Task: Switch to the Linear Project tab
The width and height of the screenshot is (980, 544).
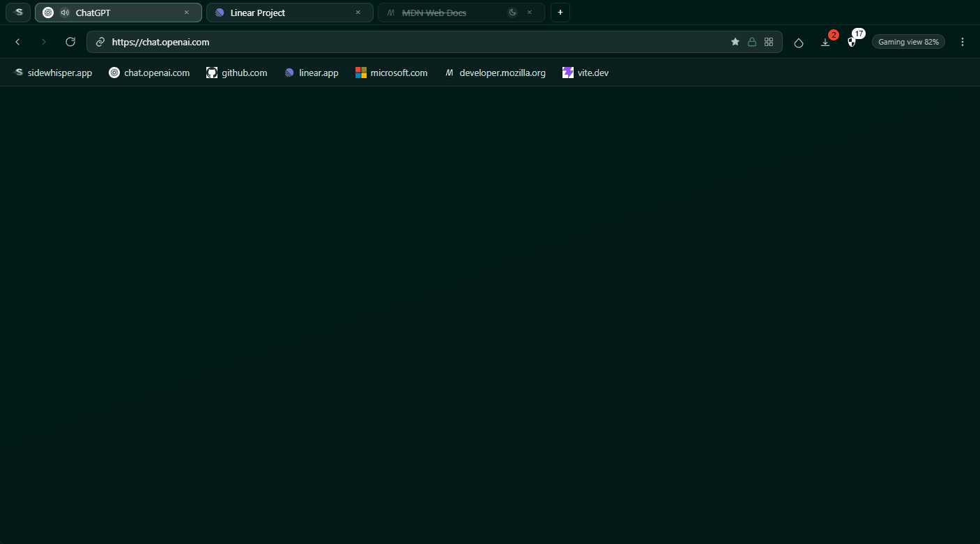Action: tap(290, 13)
